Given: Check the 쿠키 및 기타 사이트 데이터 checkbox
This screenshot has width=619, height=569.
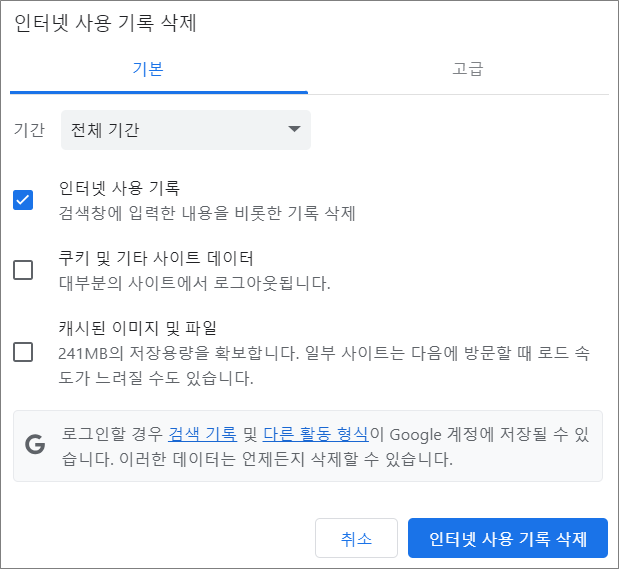Looking at the screenshot, I should 23,270.
